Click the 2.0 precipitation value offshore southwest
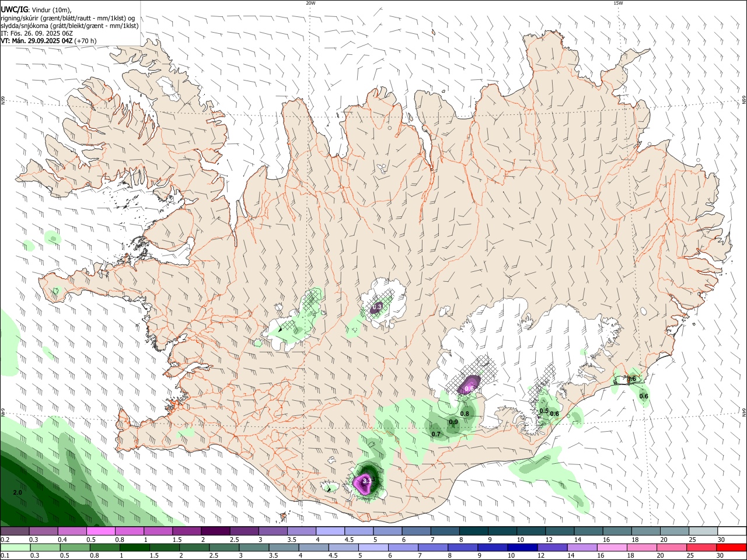The height and width of the screenshot is (560, 747). (18, 493)
